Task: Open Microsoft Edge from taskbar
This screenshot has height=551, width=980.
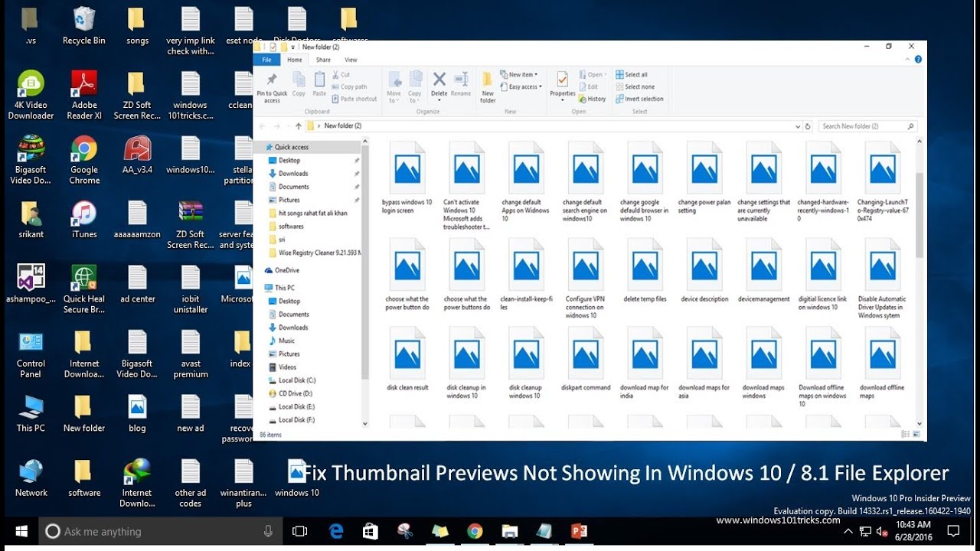Action: tap(335, 531)
